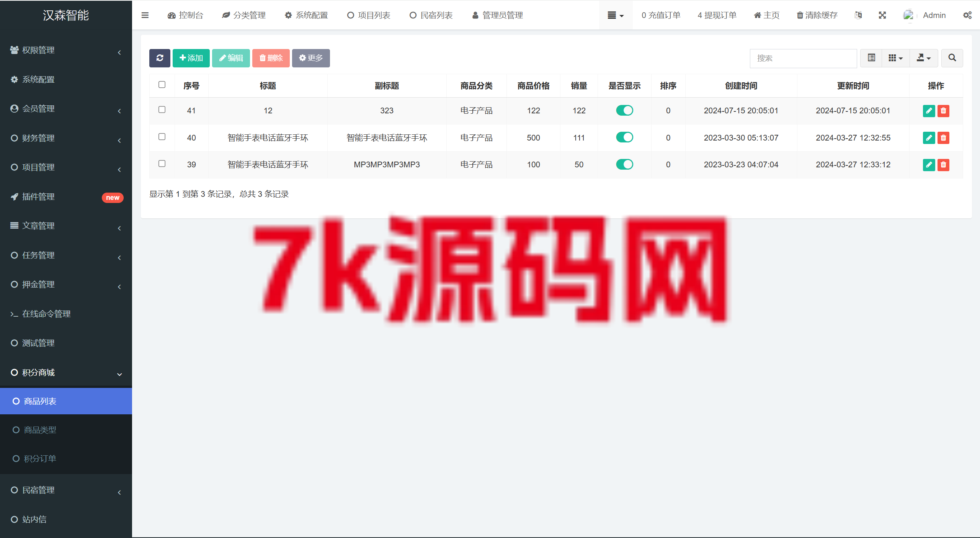This screenshot has width=980, height=538.
Task: Open 站内信 in the sidebar
Action: click(66, 520)
